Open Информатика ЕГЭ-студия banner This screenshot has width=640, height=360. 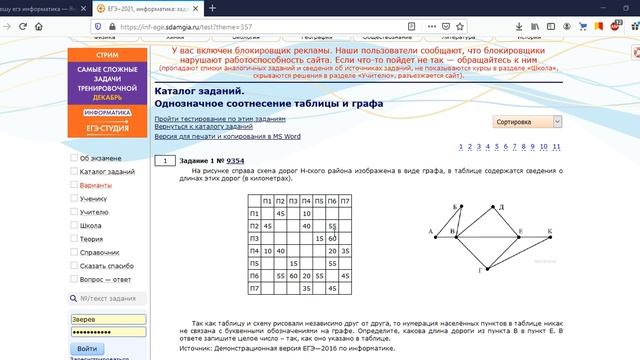(x=107, y=121)
